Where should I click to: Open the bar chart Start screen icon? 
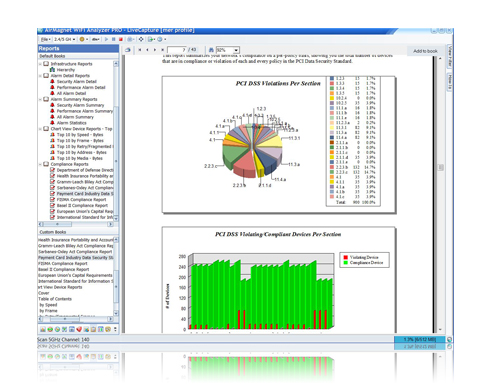[x=43, y=329]
